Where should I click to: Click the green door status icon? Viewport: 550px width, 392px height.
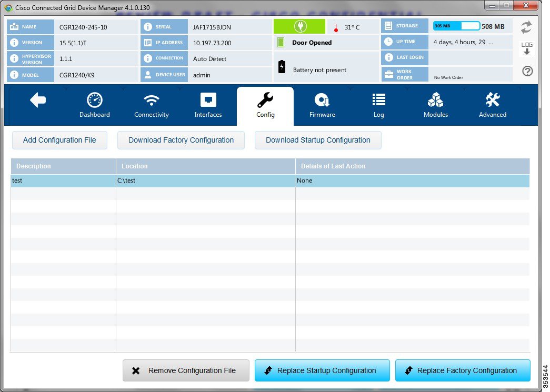(x=281, y=43)
